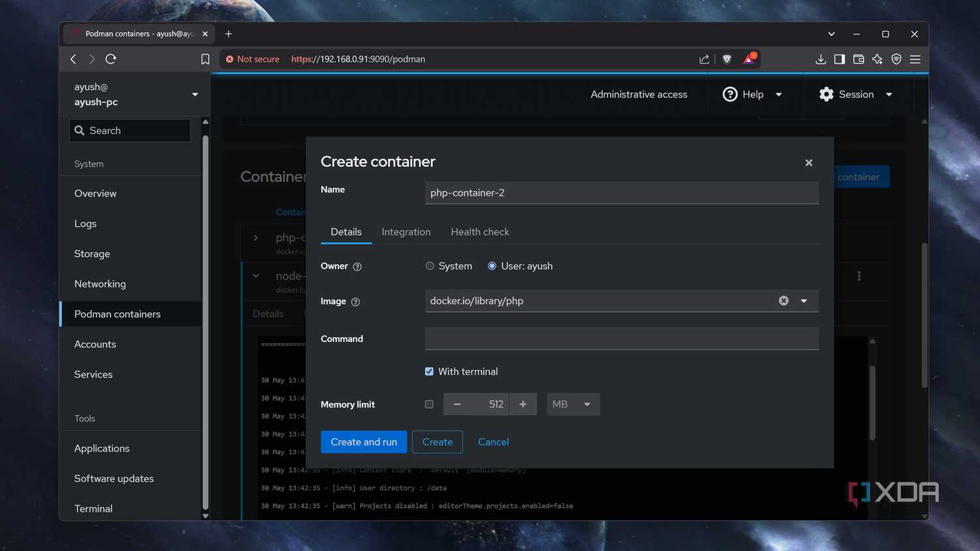Open the Leo AI sparkle icon
Image resolution: width=980 pixels, height=551 pixels.
point(877,59)
